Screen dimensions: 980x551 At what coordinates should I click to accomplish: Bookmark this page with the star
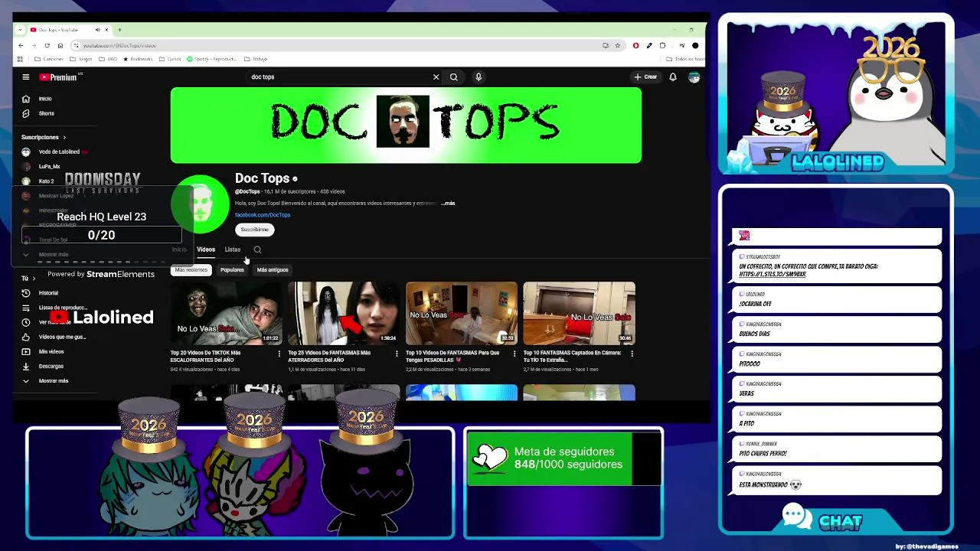click(618, 45)
